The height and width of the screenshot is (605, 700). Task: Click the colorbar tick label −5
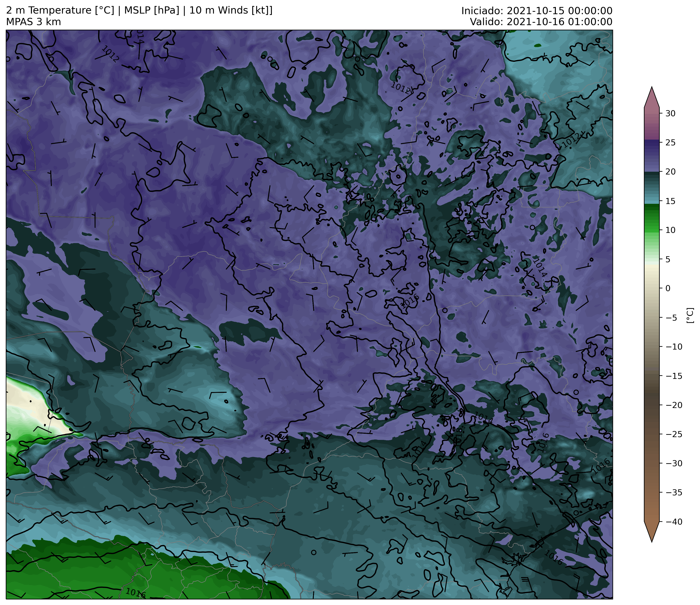(x=671, y=317)
